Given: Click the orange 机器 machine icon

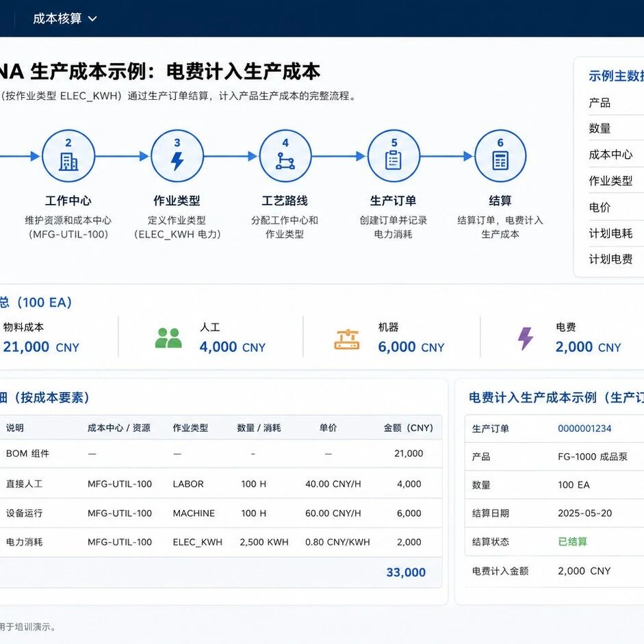Looking at the screenshot, I should (x=347, y=339).
